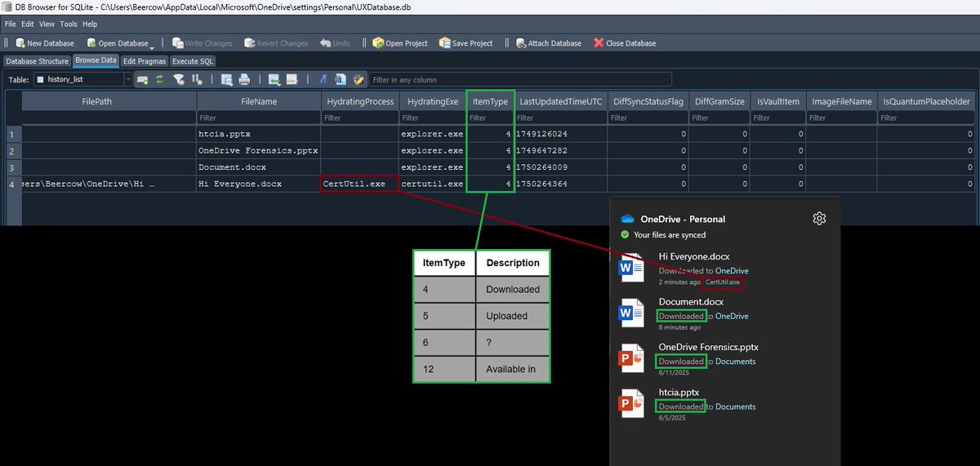The height and width of the screenshot is (466, 980).
Task: Click the find in cells icon
Action: pyautogui.click(x=340, y=79)
